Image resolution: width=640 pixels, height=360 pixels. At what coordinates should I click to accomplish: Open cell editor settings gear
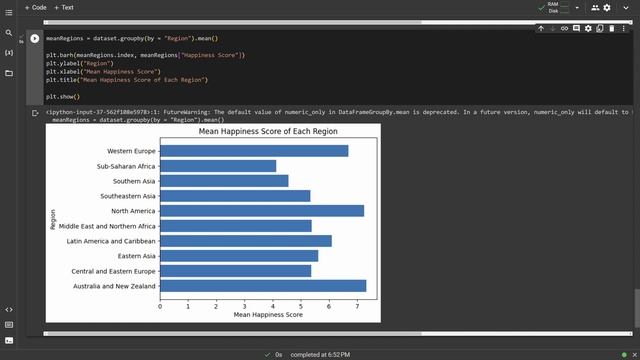(x=588, y=29)
